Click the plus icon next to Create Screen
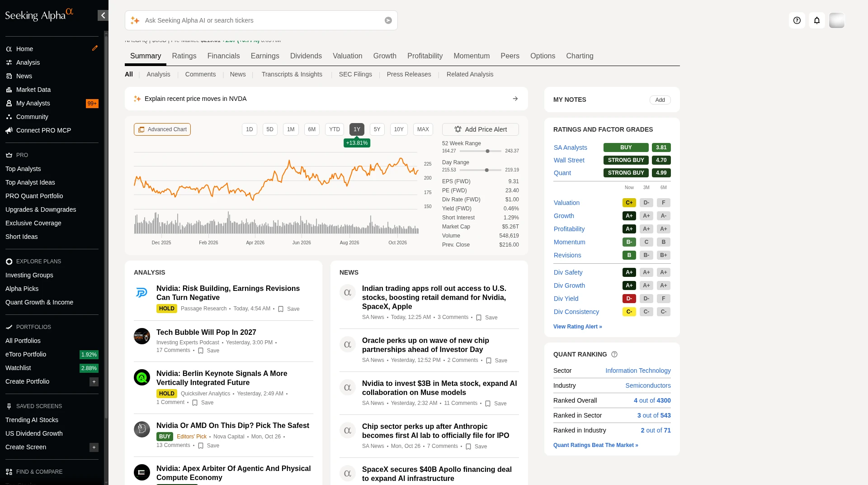The height and width of the screenshot is (485, 868). pos(94,447)
